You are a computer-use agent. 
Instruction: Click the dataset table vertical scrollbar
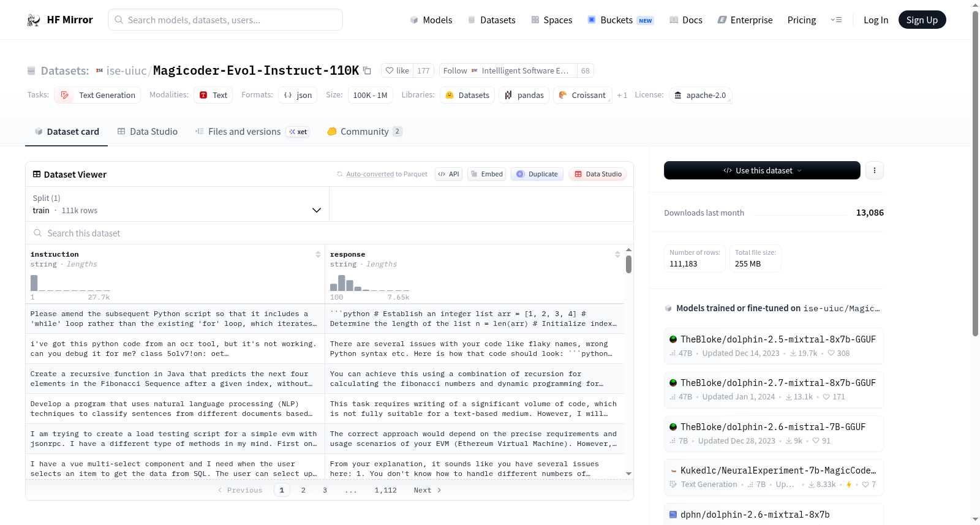coord(628,263)
